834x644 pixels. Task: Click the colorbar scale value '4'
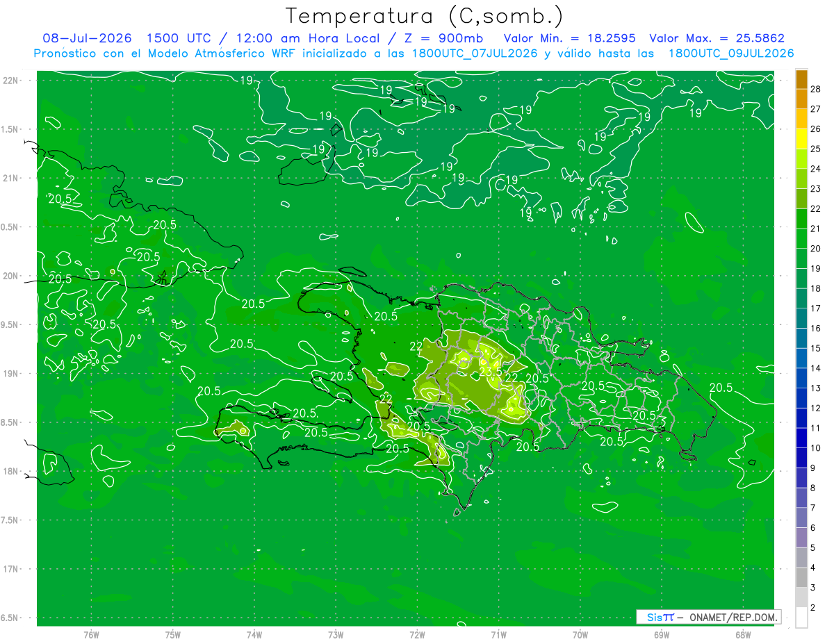pos(814,568)
